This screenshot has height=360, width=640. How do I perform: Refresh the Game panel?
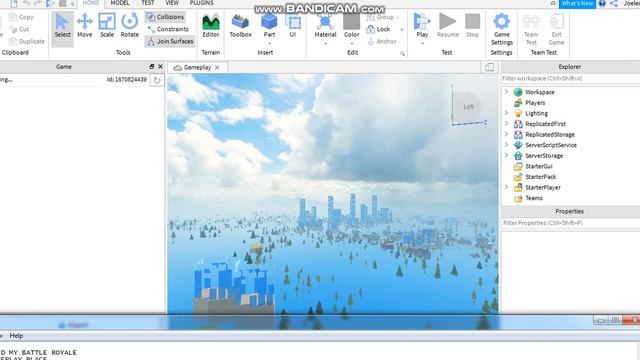click(x=157, y=80)
